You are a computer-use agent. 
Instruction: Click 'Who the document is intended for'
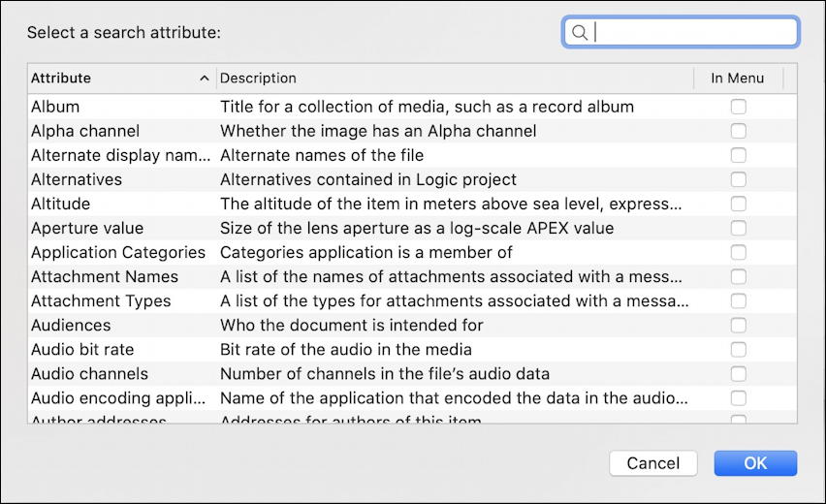coord(352,325)
